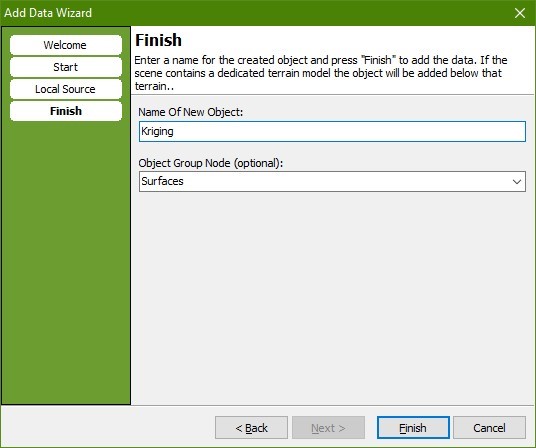536x448 pixels.
Task: Click the instruction text about terrain model
Action: [321, 73]
